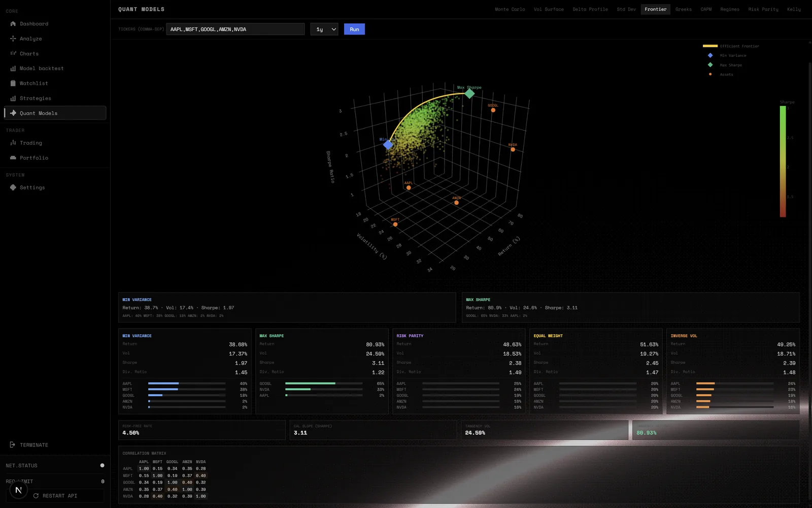Switch to the Kelly tab
Viewport: 812px width, 508px height.
(x=794, y=9)
